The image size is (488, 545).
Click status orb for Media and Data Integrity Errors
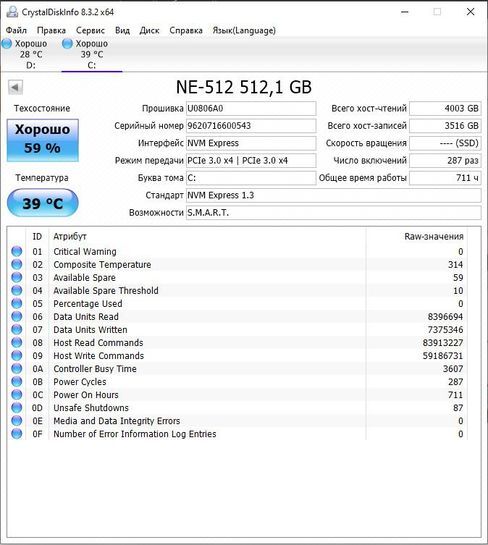(16, 421)
